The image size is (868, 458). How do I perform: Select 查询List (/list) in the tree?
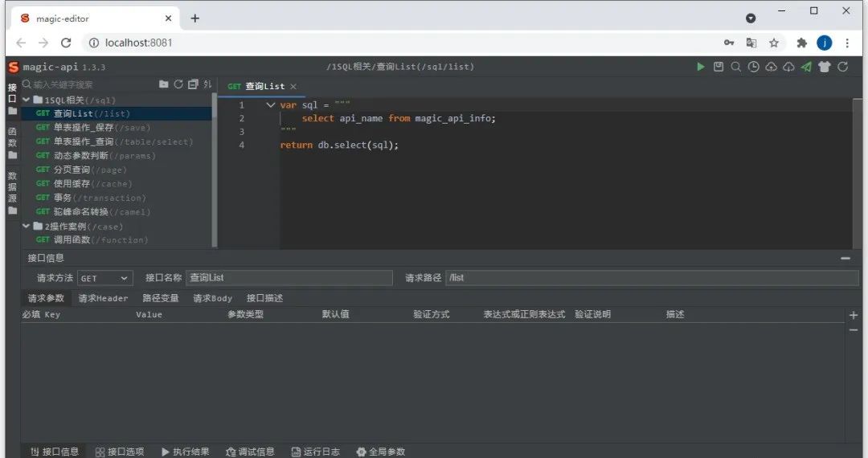(117, 113)
